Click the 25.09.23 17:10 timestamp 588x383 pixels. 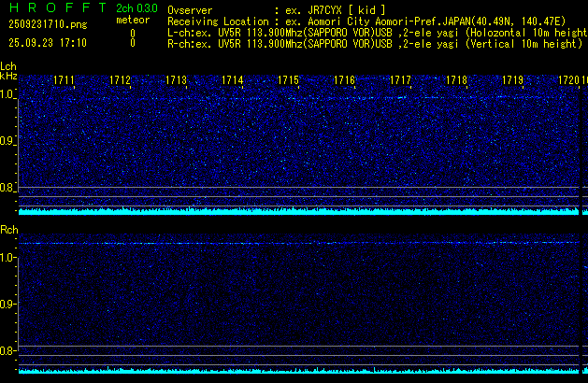pos(47,43)
